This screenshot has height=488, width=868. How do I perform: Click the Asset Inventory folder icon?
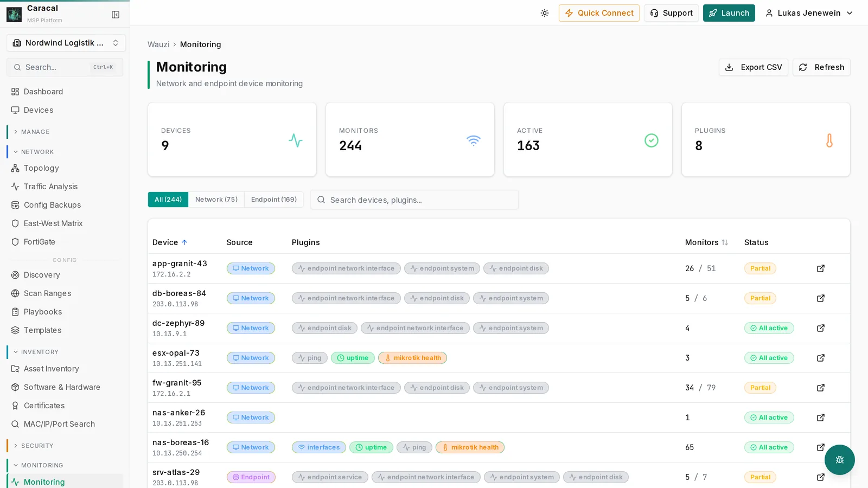[x=15, y=369]
